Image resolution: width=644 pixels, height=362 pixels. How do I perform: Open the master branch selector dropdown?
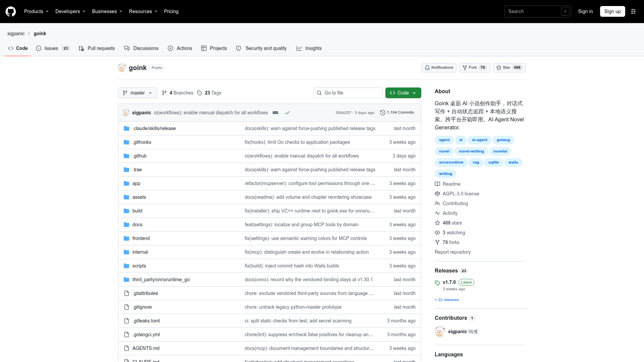point(138,93)
